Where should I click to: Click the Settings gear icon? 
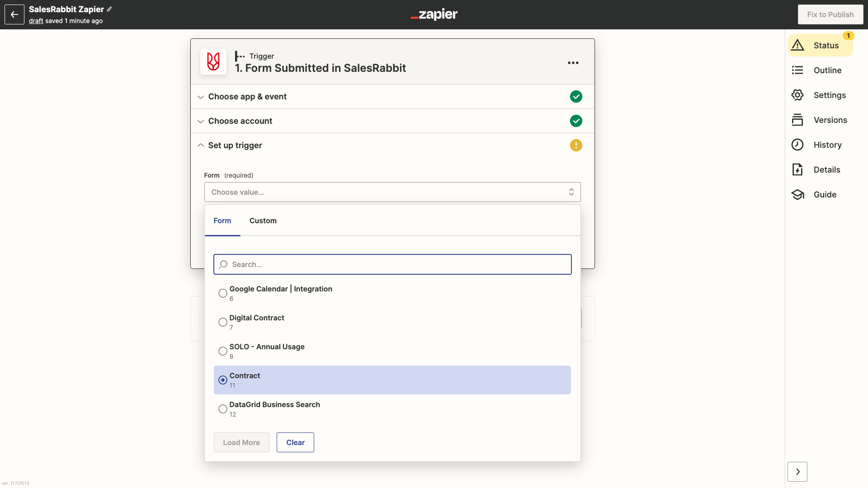click(797, 95)
